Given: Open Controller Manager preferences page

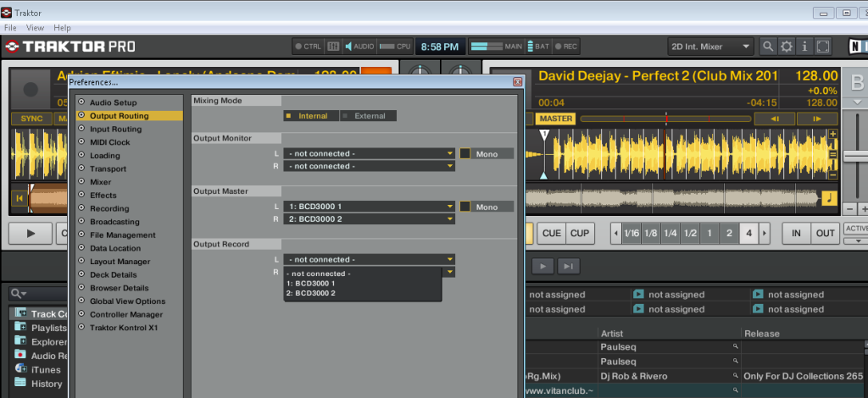Looking at the screenshot, I should click(x=126, y=314).
